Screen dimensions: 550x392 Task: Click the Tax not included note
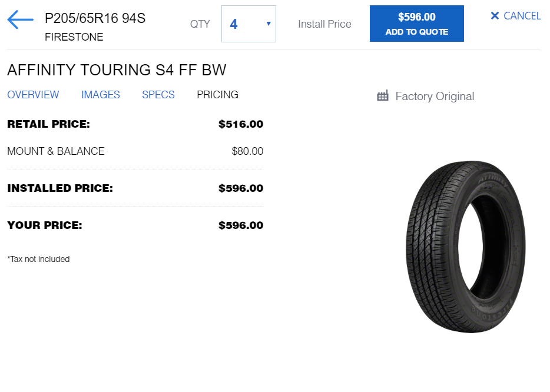(x=38, y=259)
